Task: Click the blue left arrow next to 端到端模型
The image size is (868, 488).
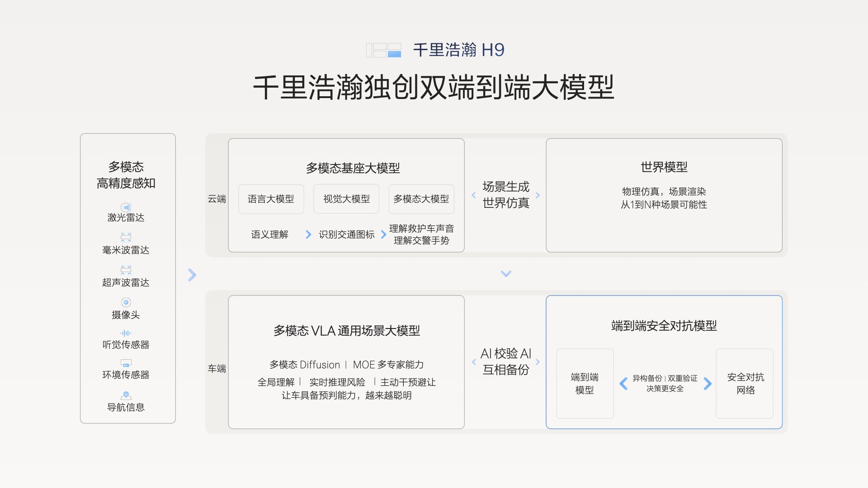Action: (x=623, y=384)
